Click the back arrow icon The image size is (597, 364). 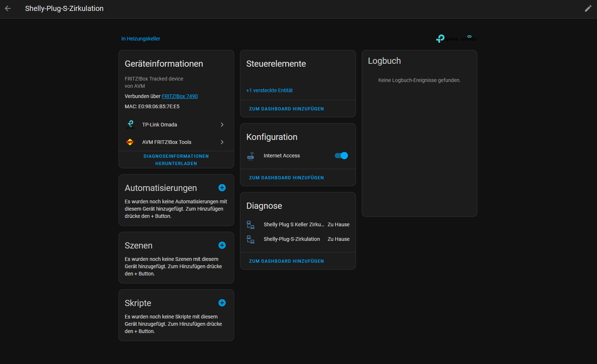8,8
